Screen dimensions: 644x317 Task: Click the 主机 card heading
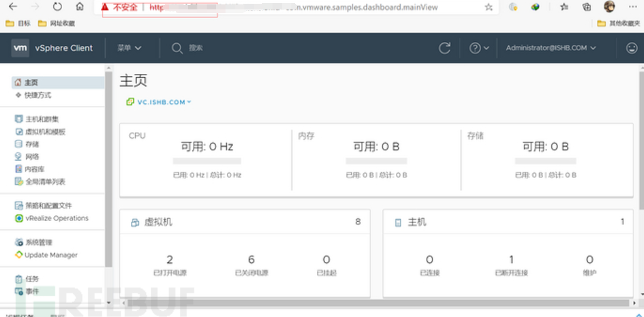(417, 222)
